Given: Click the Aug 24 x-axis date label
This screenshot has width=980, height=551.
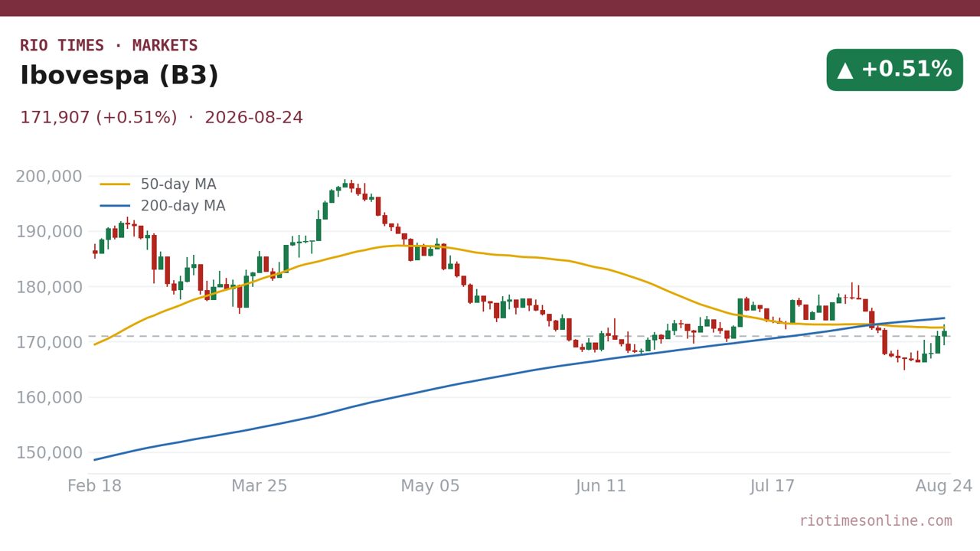Looking at the screenshot, I should coord(943,487).
